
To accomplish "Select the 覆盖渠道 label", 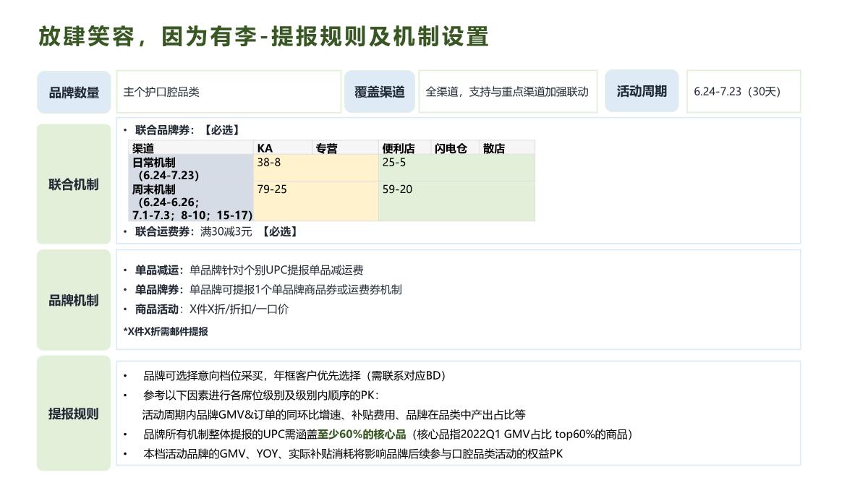I will [x=380, y=92].
